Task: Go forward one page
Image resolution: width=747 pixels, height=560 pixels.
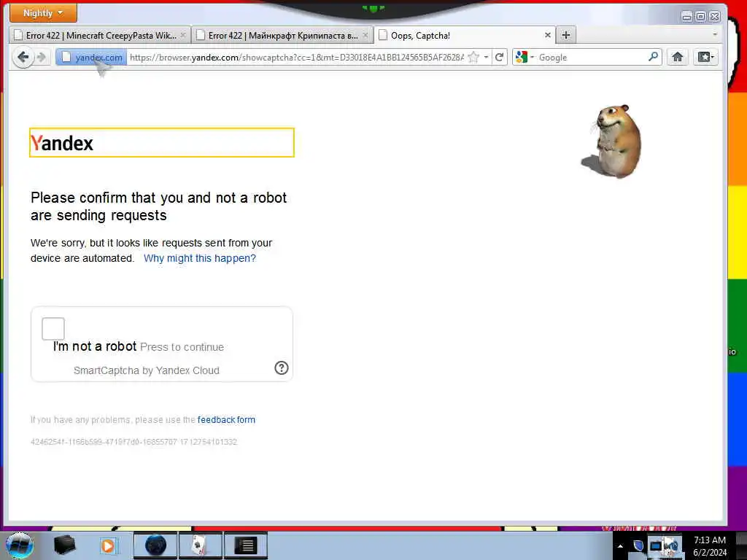Action: tap(42, 58)
